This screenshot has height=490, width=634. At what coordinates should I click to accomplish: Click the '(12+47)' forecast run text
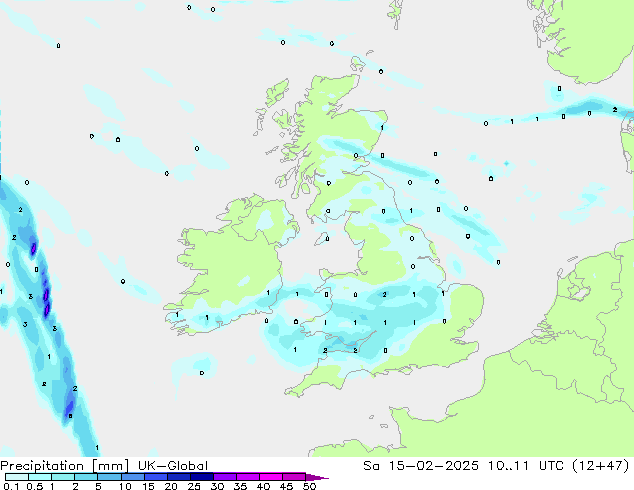coord(601,466)
